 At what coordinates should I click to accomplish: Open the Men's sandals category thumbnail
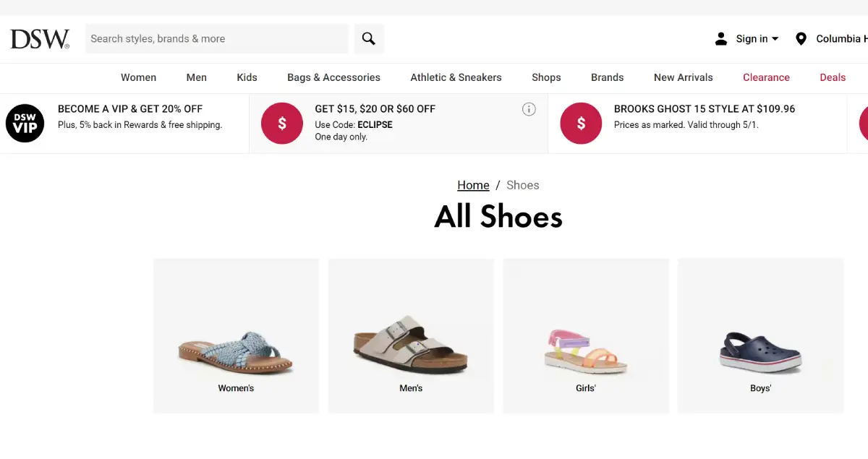pyautogui.click(x=410, y=335)
